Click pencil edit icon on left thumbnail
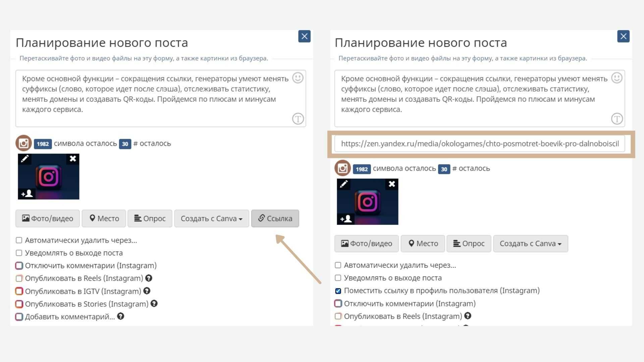Viewport: 644px width, 362px height. coord(25,159)
